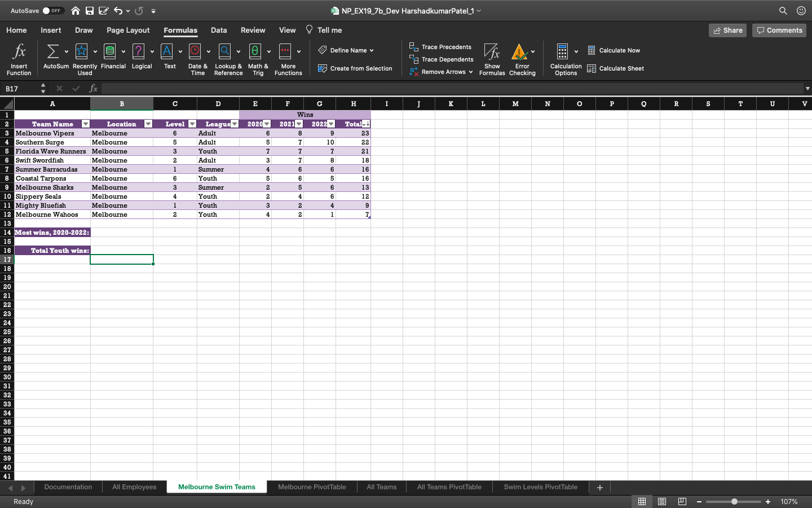The height and width of the screenshot is (508, 812).
Task: Open Team Name filter dropdown
Action: pos(86,124)
